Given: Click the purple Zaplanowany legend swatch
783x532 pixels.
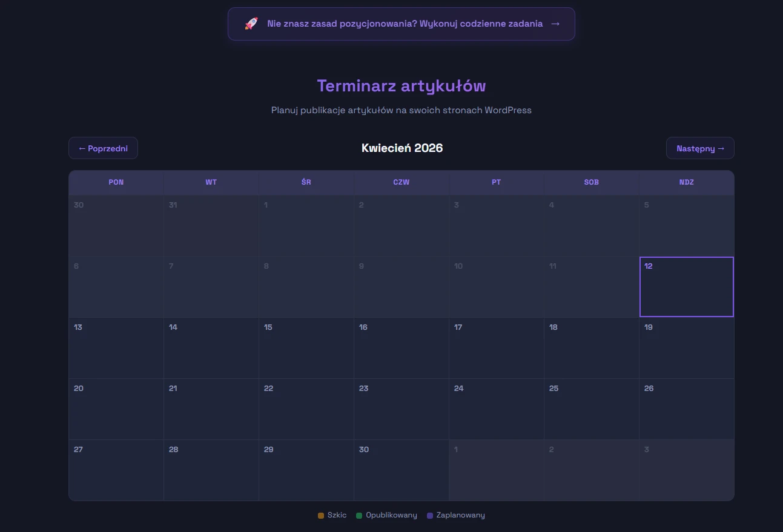Looking at the screenshot, I should pos(430,516).
